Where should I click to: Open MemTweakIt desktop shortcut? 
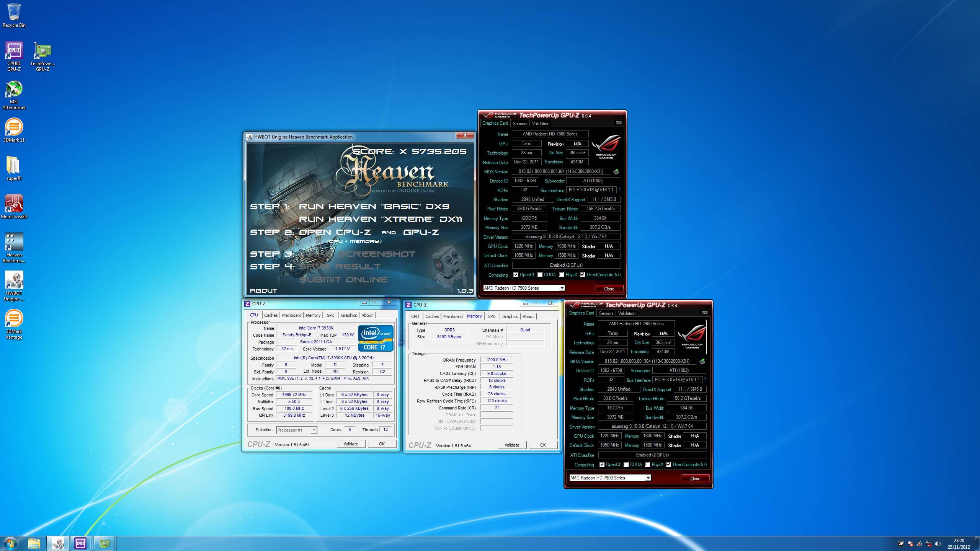[x=14, y=207]
